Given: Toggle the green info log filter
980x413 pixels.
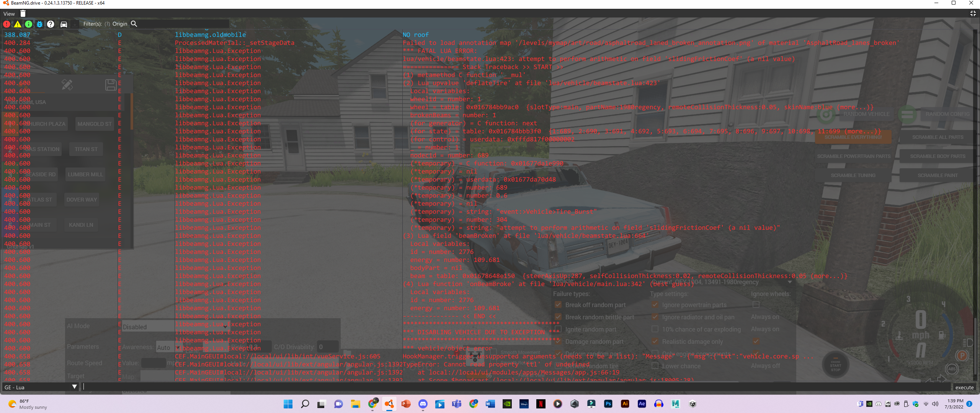Looking at the screenshot, I should [29, 24].
